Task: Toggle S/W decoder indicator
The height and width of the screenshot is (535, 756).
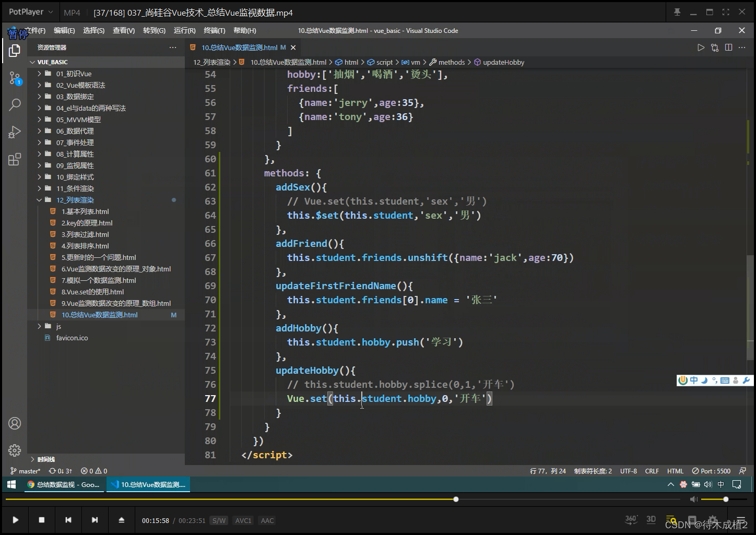Action: tap(219, 520)
